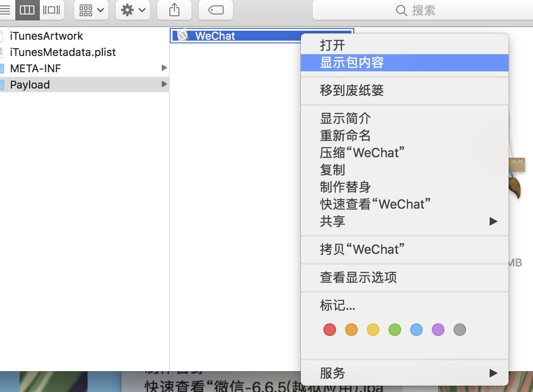533x392 pixels.
Task: Choose 重新命名 from the context menu
Action: click(405, 135)
